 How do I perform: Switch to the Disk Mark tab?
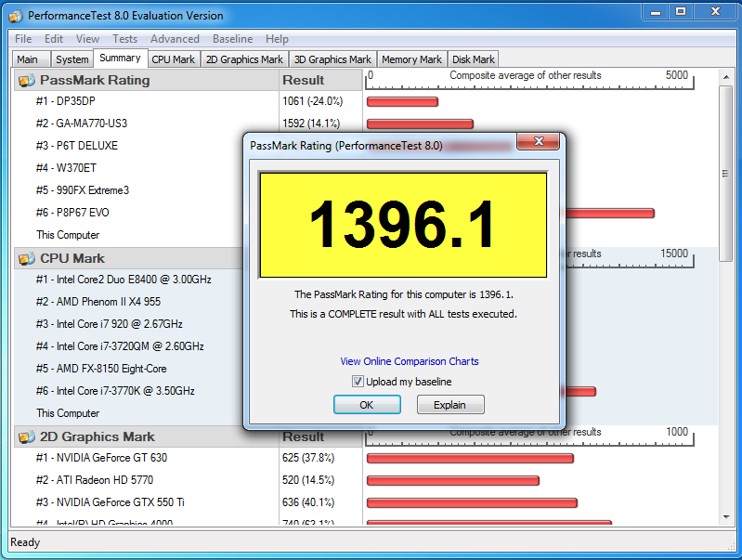pos(474,59)
